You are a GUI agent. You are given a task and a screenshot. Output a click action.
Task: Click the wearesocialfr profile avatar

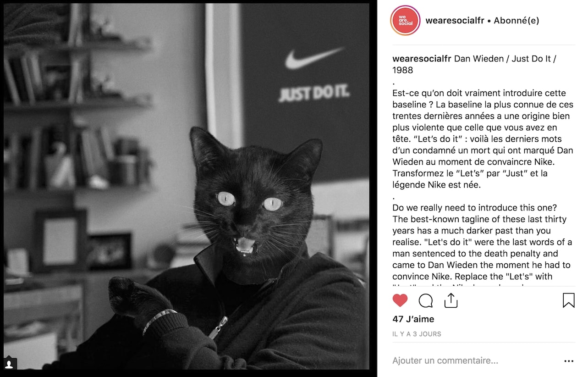click(x=405, y=21)
